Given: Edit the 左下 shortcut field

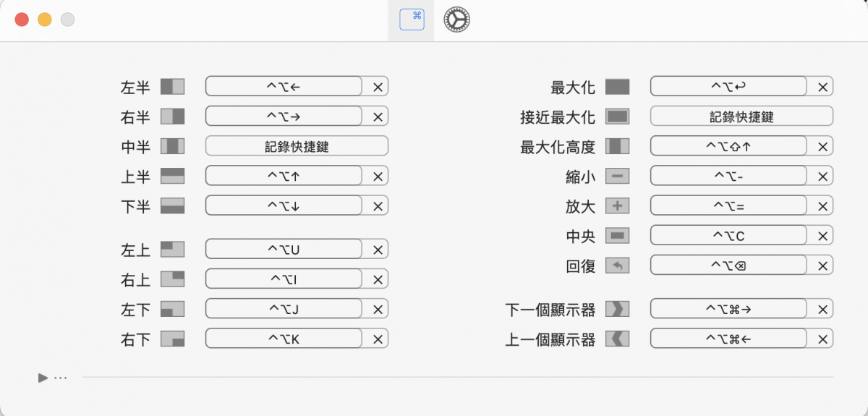Looking at the screenshot, I should point(284,309).
